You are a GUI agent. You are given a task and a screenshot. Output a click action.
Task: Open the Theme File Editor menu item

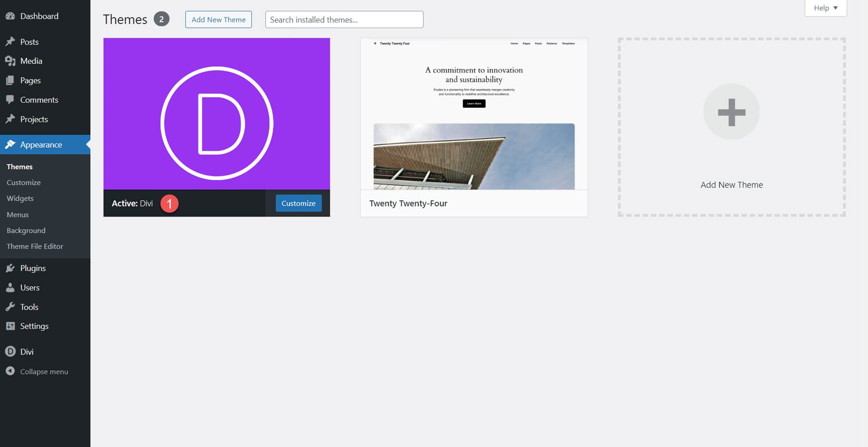coord(34,246)
